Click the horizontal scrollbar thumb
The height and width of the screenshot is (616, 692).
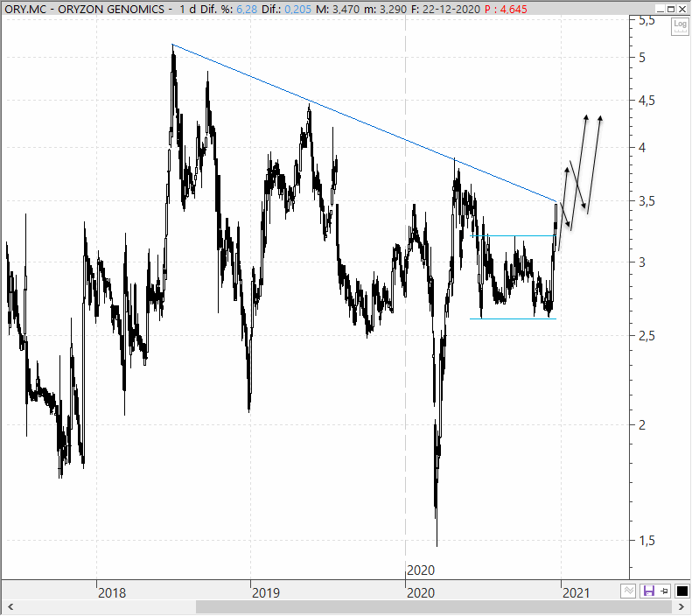pos(434,607)
